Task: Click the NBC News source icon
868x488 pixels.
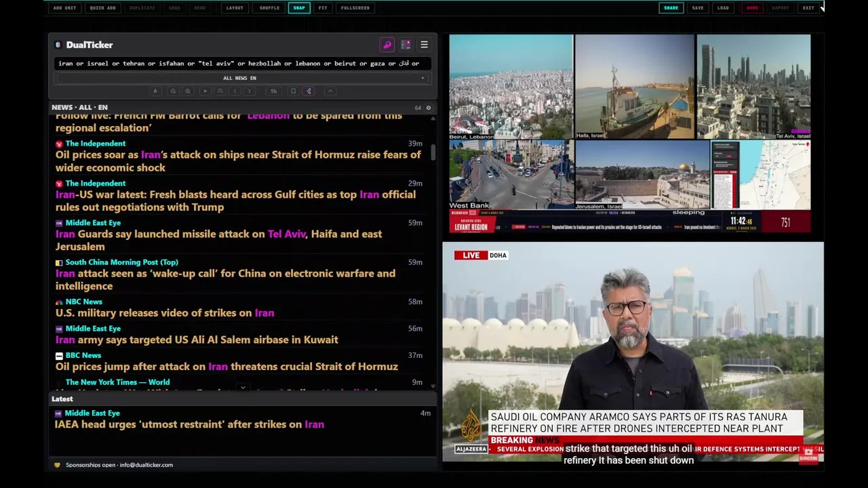Action: [59, 302]
